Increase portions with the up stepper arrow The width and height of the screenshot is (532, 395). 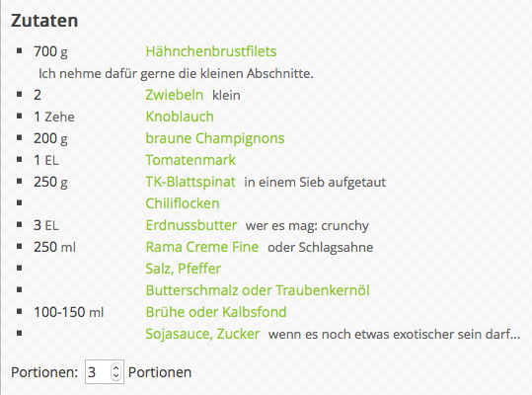pyautogui.click(x=115, y=368)
